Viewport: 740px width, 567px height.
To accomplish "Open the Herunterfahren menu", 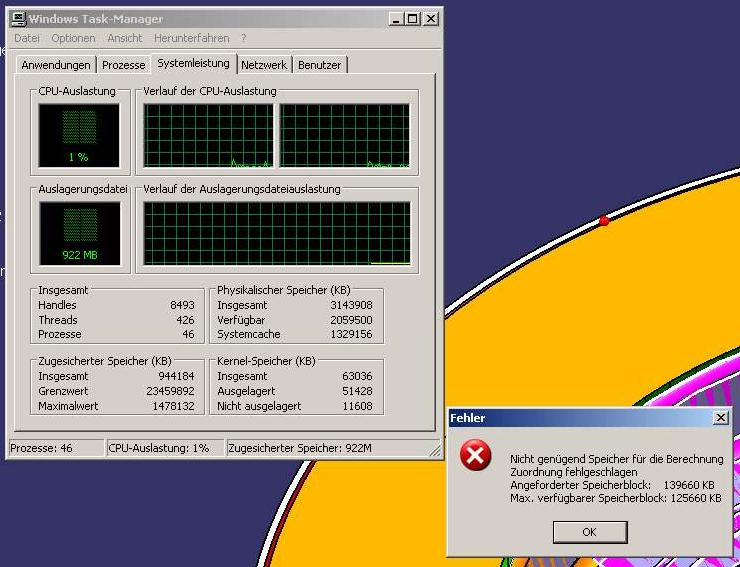I will tap(192, 38).
